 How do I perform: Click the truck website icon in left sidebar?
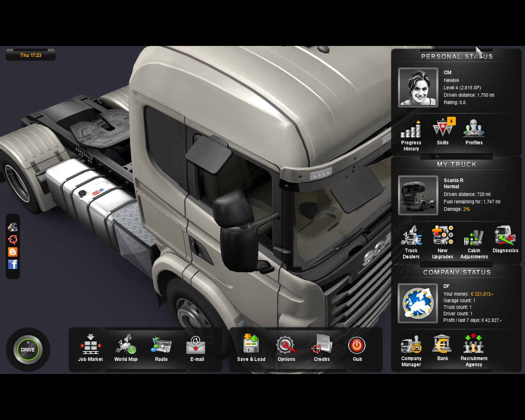pyautogui.click(x=13, y=227)
